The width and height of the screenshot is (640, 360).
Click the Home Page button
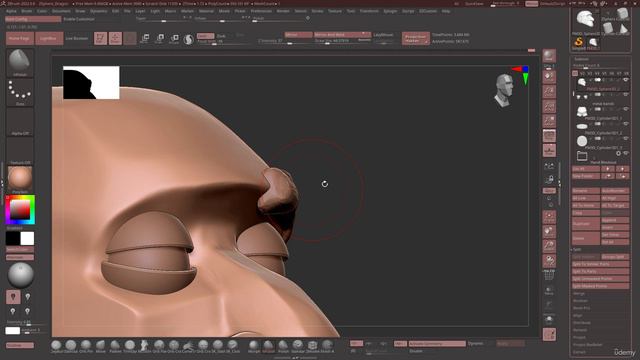[20, 38]
